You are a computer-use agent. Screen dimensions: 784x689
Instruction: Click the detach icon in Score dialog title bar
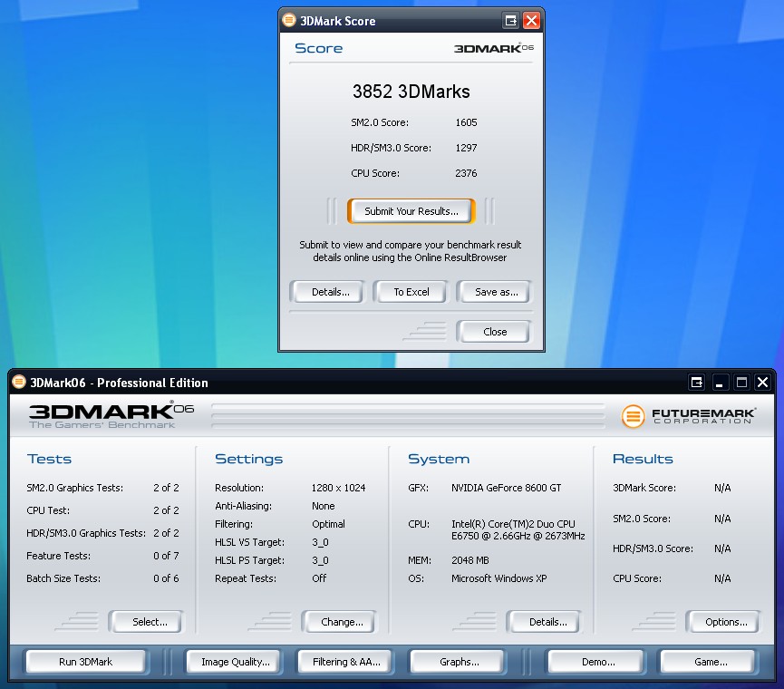(x=511, y=21)
